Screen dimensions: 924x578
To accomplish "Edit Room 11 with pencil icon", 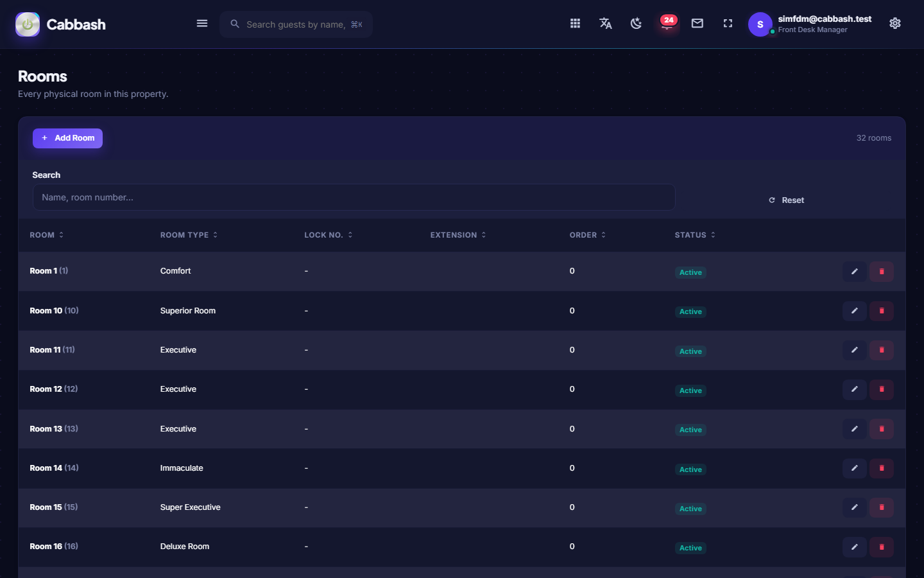I will 855,350.
